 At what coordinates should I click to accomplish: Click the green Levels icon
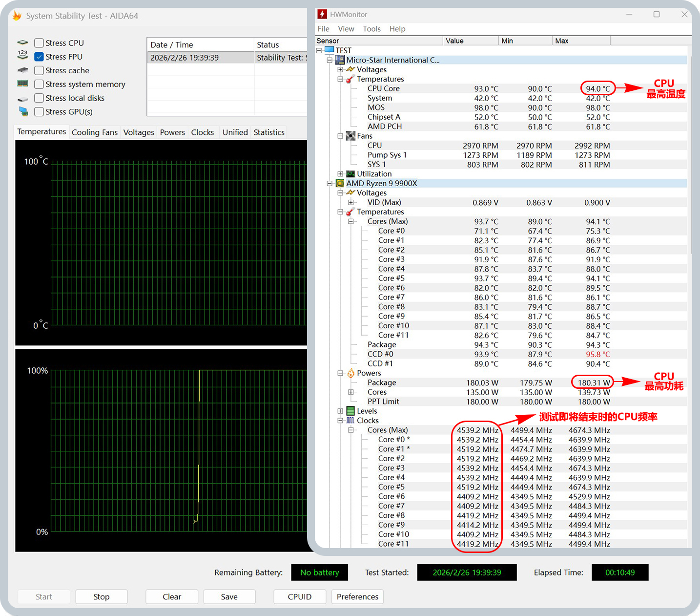click(350, 411)
